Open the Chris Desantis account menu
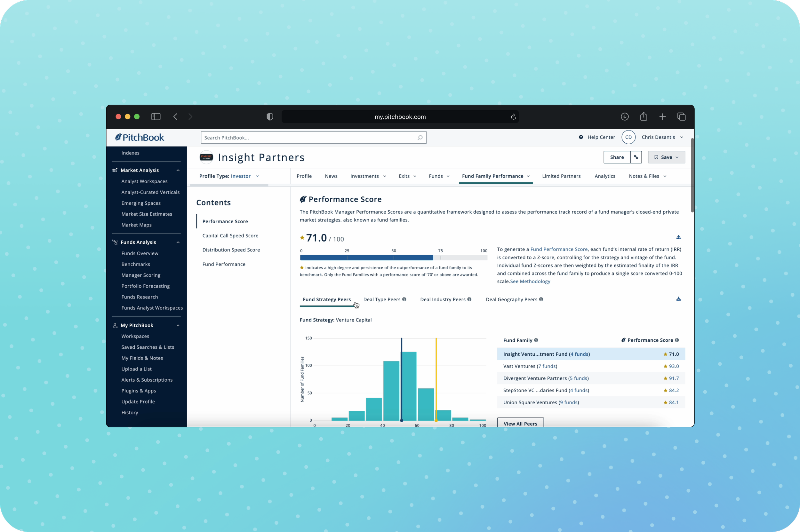Image resolution: width=800 pixels, height=532 pixels. pyautogui.click(x=662, y=137)
